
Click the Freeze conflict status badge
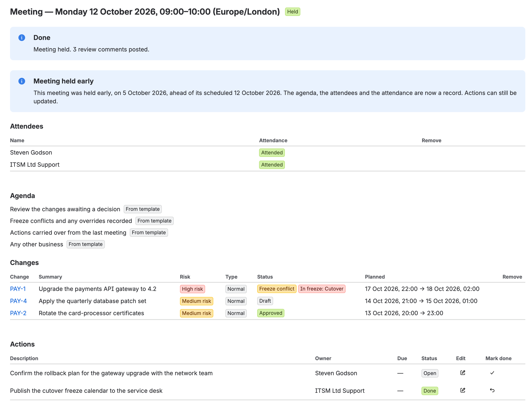276,289
